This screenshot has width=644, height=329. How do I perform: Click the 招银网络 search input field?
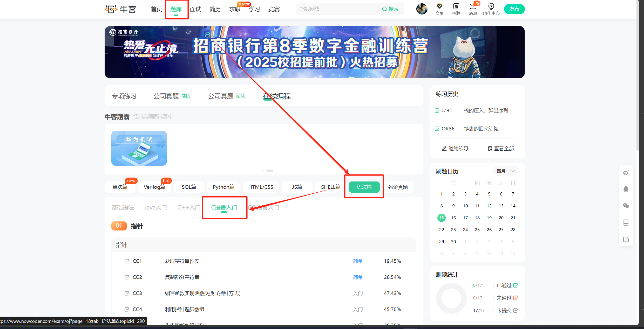(x=336, y=9)
